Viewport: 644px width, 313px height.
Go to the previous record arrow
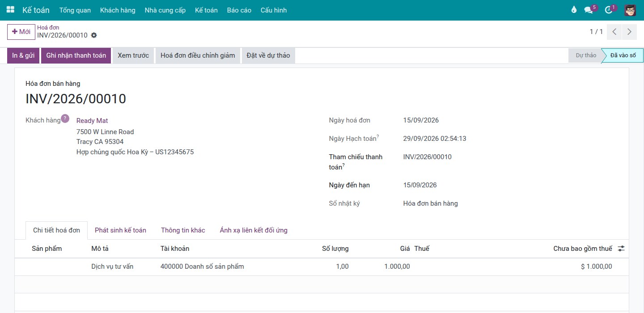coord(614,32)
